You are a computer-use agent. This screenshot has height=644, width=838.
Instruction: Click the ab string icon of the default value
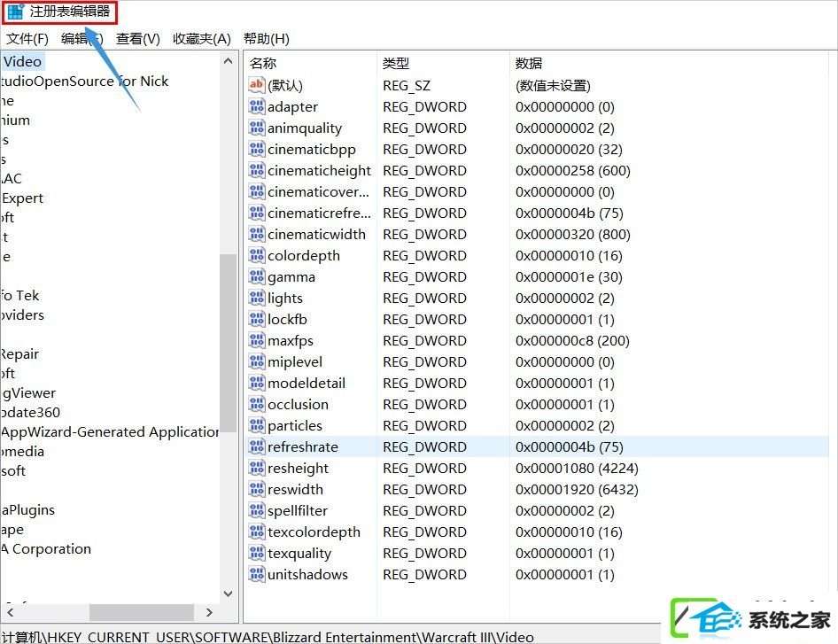[x=257, y=85]
